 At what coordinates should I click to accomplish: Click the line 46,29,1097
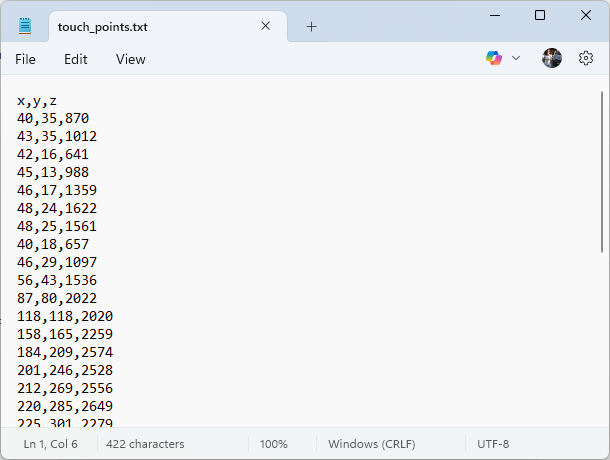(x=57, y=262)
